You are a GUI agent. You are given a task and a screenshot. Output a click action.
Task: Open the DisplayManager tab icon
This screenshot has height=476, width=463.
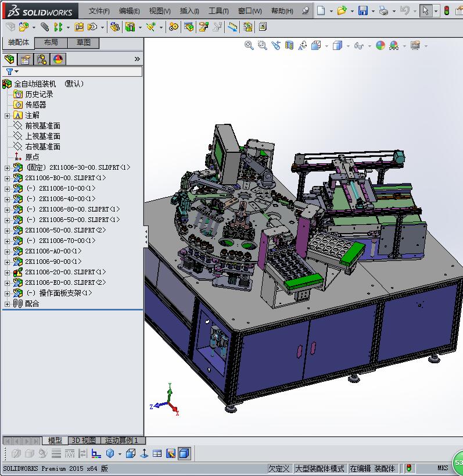tap(58, 59)
